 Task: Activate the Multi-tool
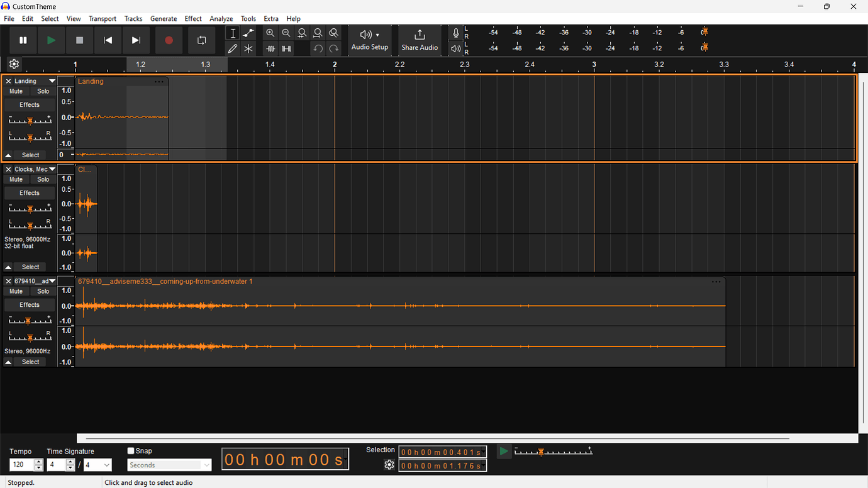[x=248, y=48]
